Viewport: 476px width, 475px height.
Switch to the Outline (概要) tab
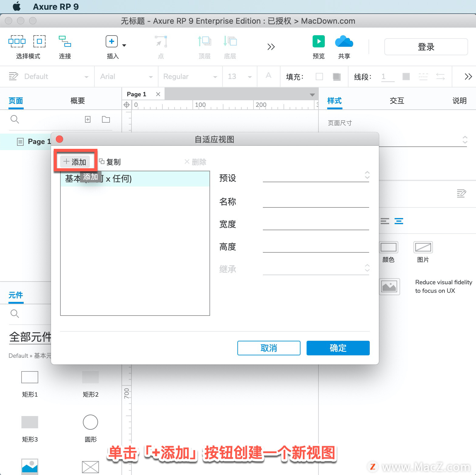click(x=77, y=101)
